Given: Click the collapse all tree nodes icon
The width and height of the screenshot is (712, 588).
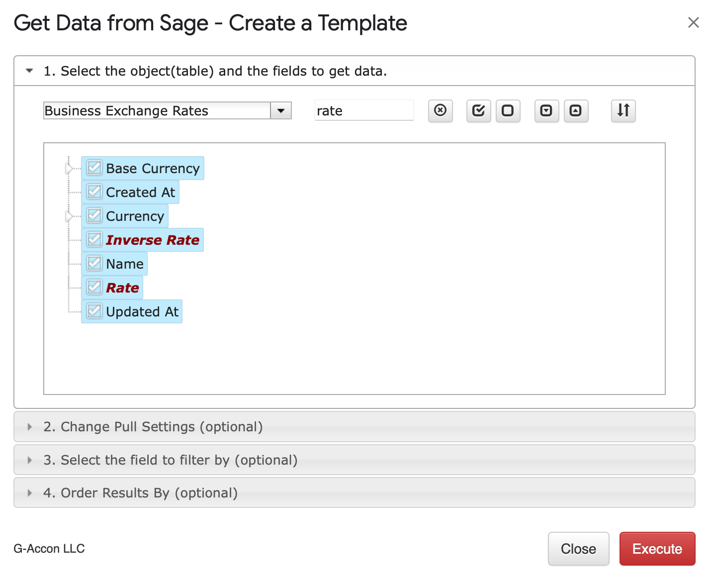Looking at the screenshot, I should click(576, 110).
